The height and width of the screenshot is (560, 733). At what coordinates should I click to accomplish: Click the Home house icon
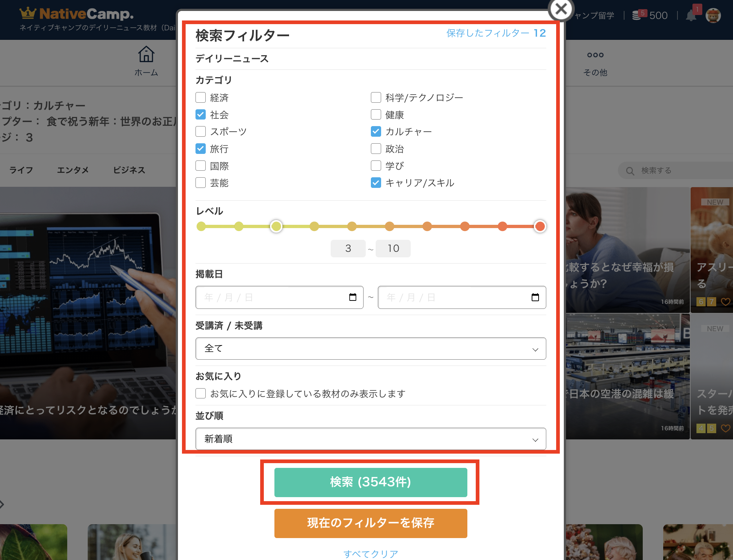(146, 55)
